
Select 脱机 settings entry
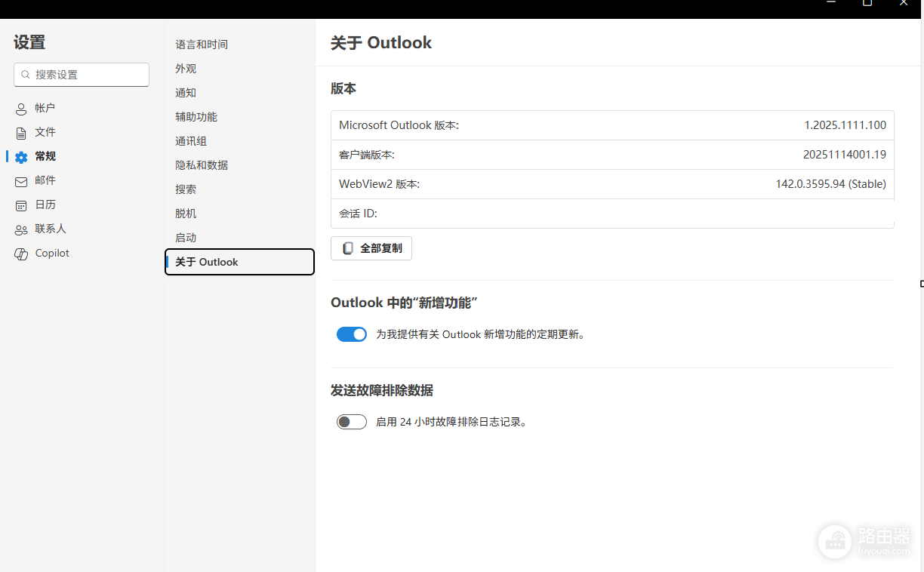tap(186, 214)
